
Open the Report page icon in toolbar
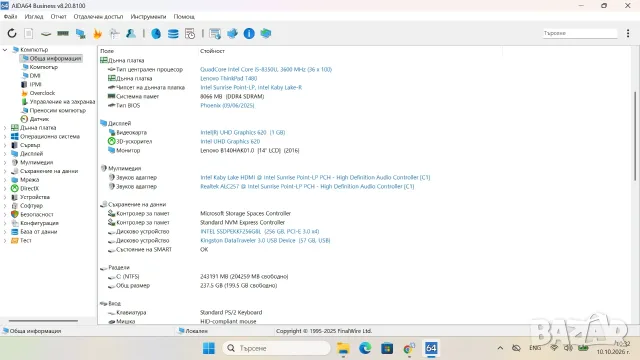(29, 33)
